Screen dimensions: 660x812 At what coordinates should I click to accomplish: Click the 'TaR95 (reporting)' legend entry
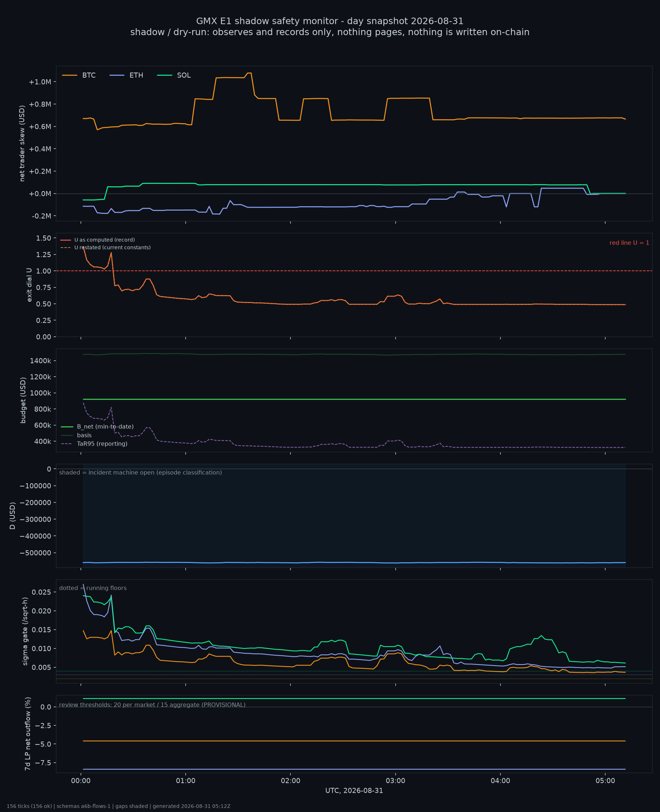(94, 444)
